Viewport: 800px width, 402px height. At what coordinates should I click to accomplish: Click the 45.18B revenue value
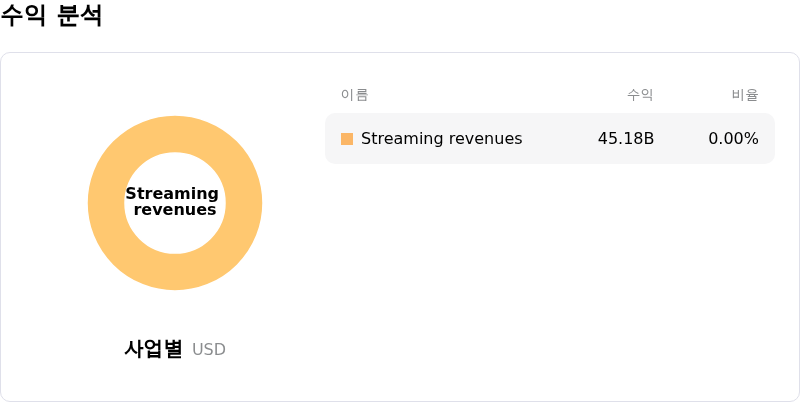(625, 139)
